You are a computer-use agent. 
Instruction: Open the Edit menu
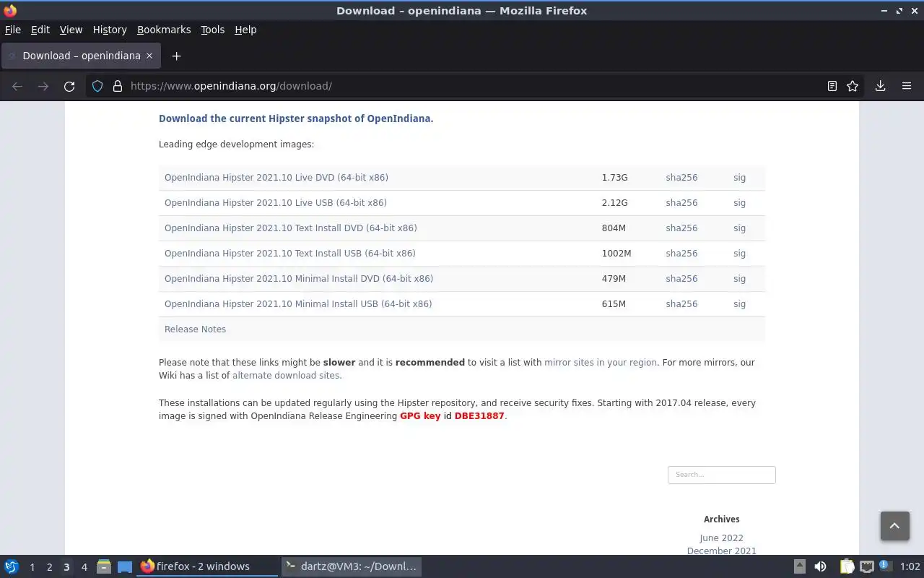40,30
